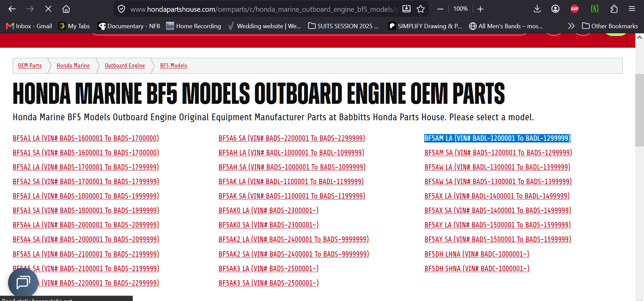The image size is (644, 301).
Task: Open the live chat bubble
Action: tap(23, 283)
